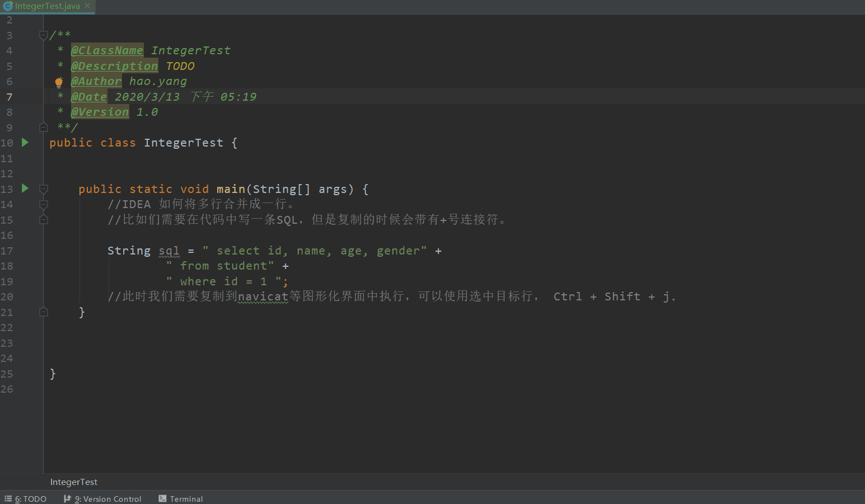Click line number 17 in the gutter
The height and width of the screenshot is (504, 865).
[7, 251]
